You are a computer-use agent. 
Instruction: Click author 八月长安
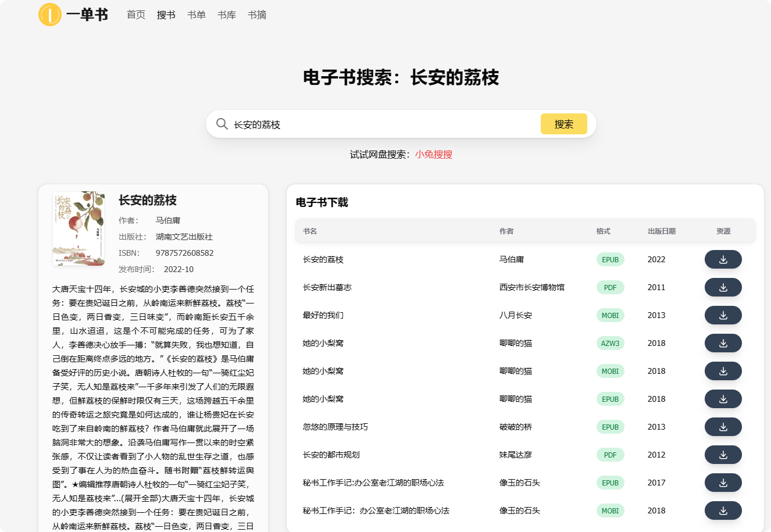pos(516,315)
